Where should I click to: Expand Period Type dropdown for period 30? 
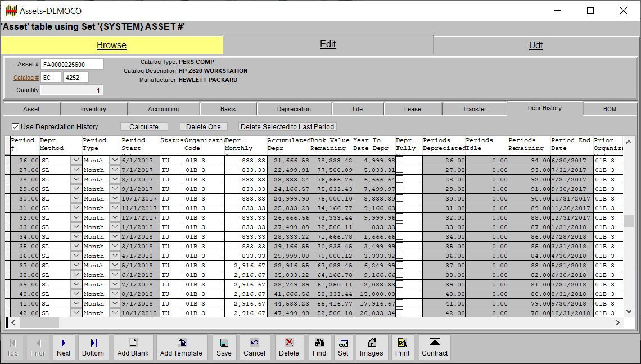pos(114,199)
